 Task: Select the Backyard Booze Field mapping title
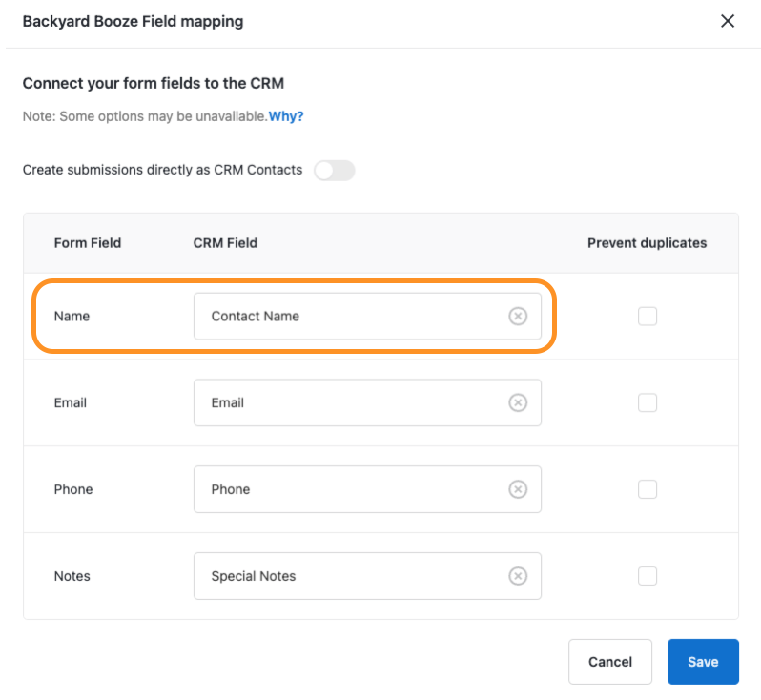pos(133,21)
